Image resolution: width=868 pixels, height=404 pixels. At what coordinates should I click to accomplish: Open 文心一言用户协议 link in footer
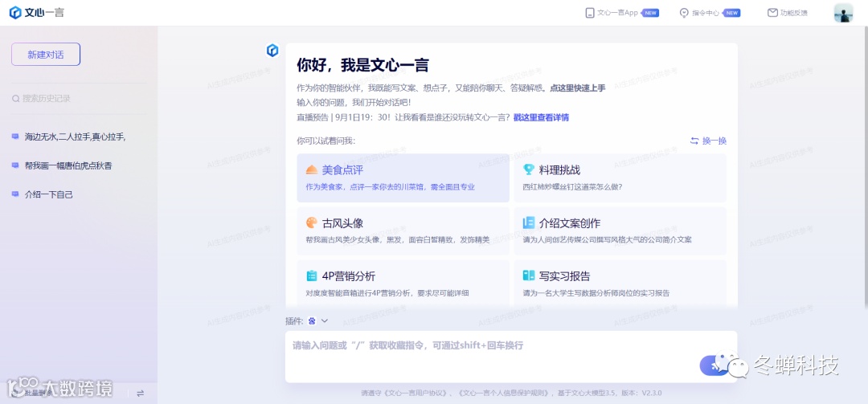point(416,394)
